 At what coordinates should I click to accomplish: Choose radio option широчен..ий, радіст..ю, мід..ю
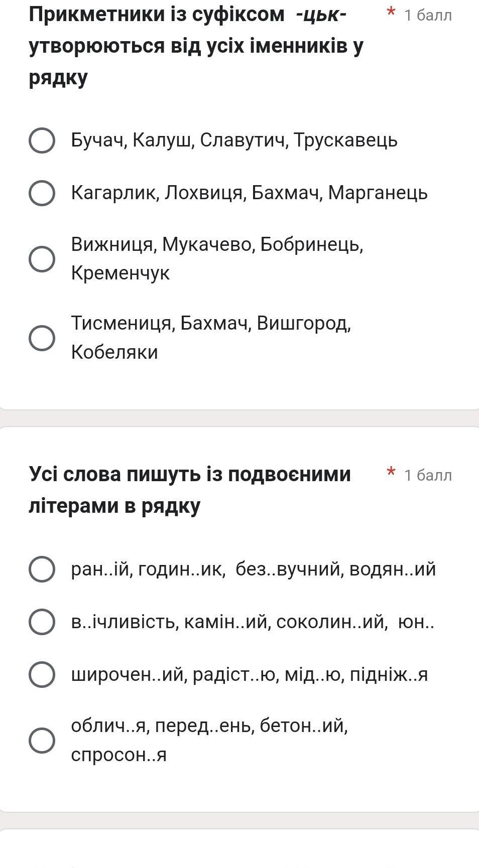pos(42,674)
